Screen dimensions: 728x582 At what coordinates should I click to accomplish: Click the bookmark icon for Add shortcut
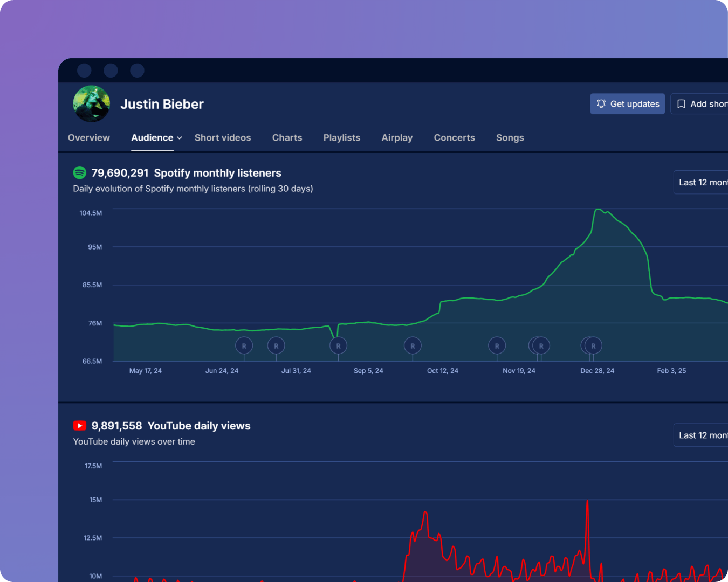tap(681, 104)
